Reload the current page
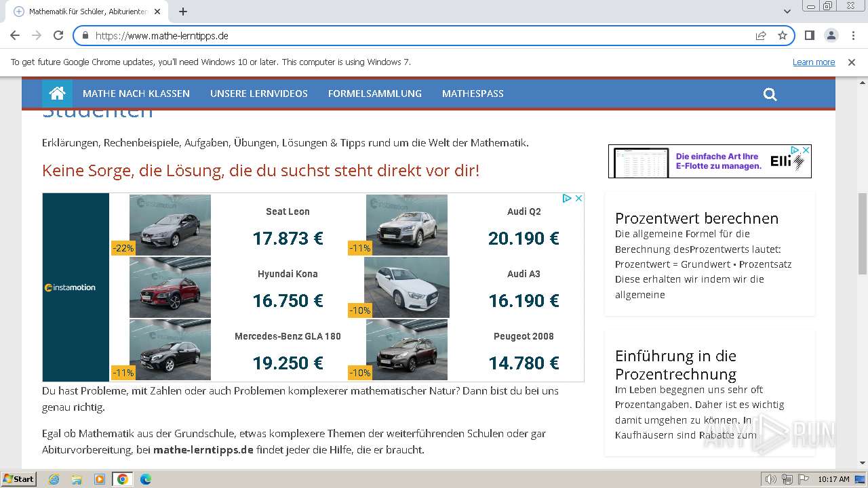868x488 pixels. (58, 35)
